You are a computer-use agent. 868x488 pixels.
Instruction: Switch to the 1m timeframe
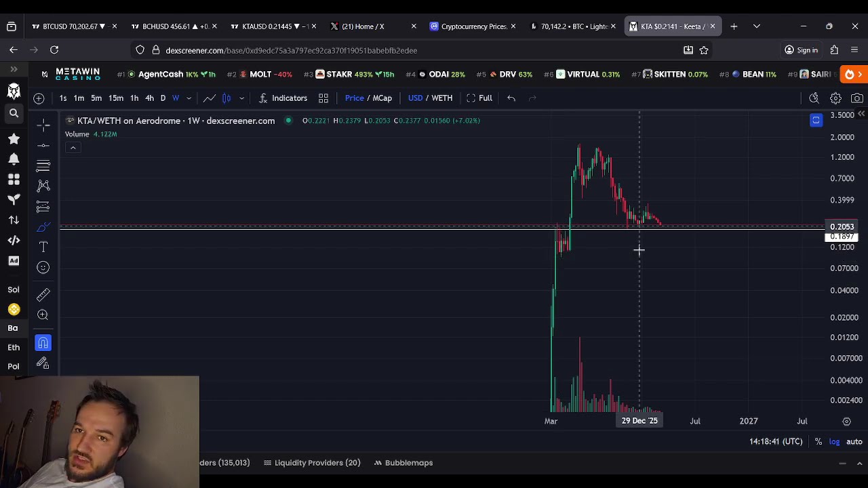coord(79,98)
